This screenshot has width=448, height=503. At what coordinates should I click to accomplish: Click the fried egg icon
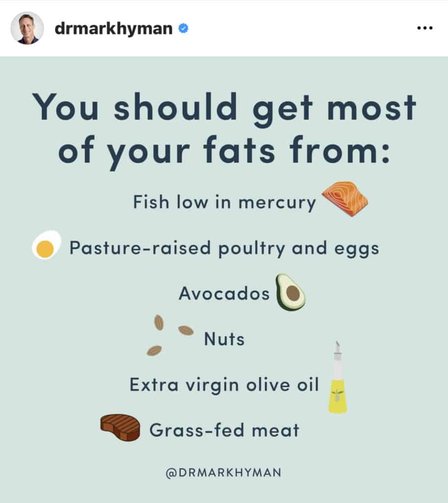46,246
